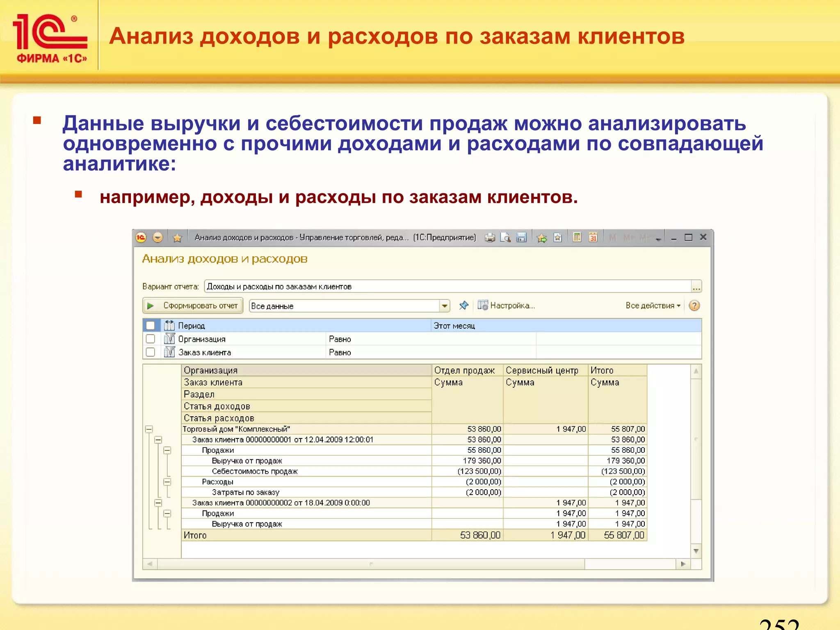Click the get link star document icon
840x630 pixels.
(557, 237)
